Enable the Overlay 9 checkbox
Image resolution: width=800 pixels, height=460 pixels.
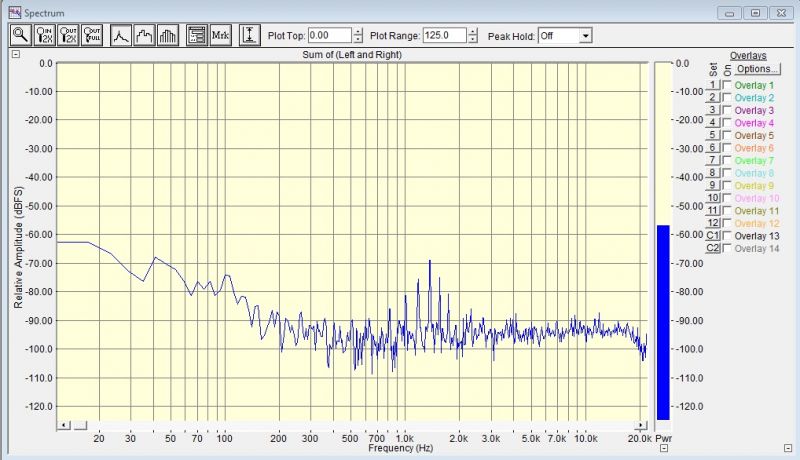click(x=727, y=185)
